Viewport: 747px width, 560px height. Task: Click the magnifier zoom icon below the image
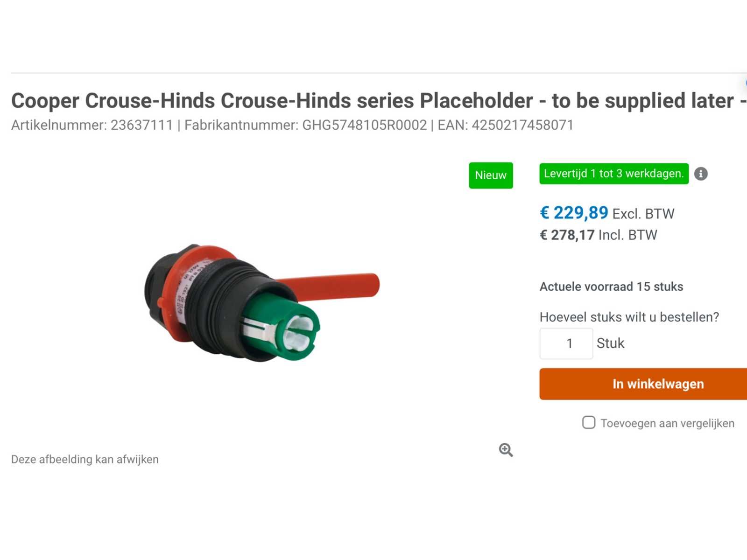tap(506, 450)
